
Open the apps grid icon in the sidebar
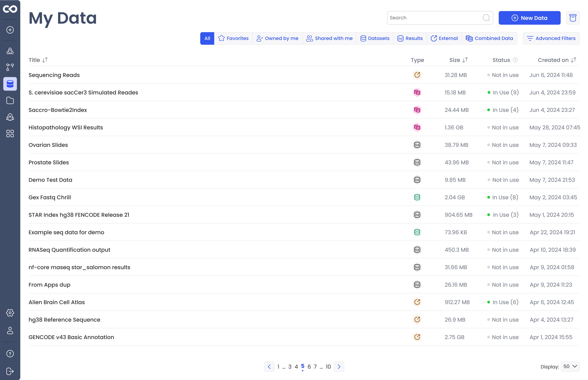point(10,133)
